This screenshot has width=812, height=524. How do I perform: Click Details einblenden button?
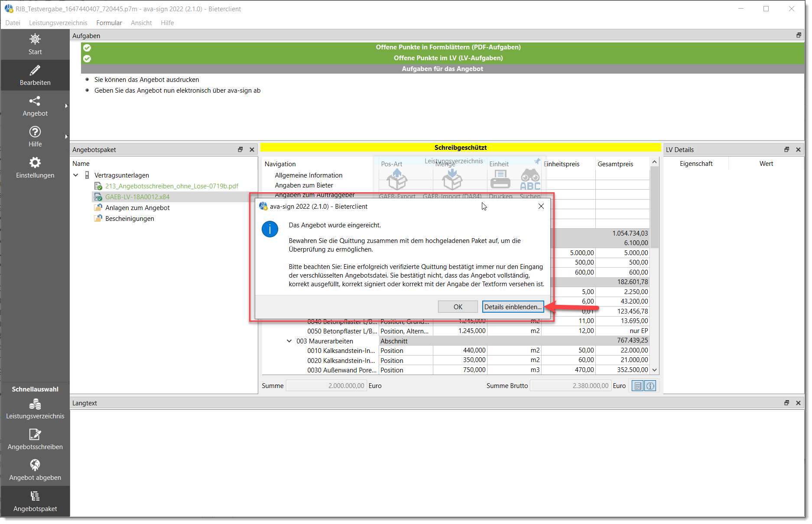coord(513,307)
